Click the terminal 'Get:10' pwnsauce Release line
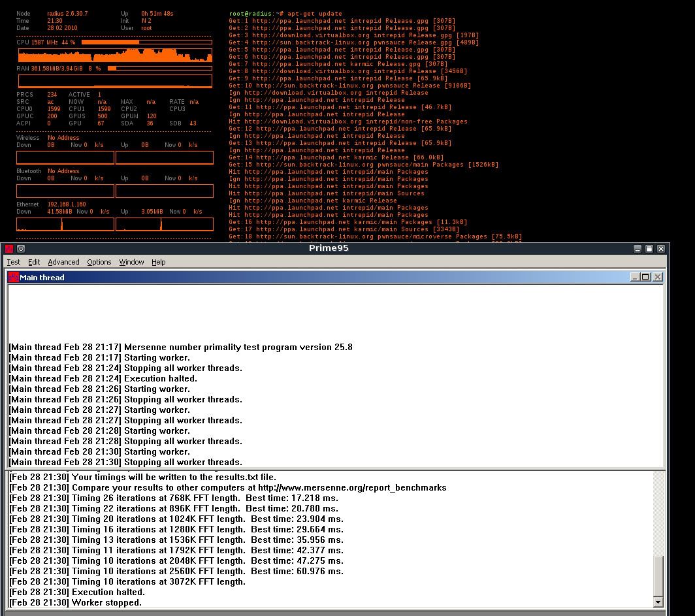 click(x=349, y=86)
